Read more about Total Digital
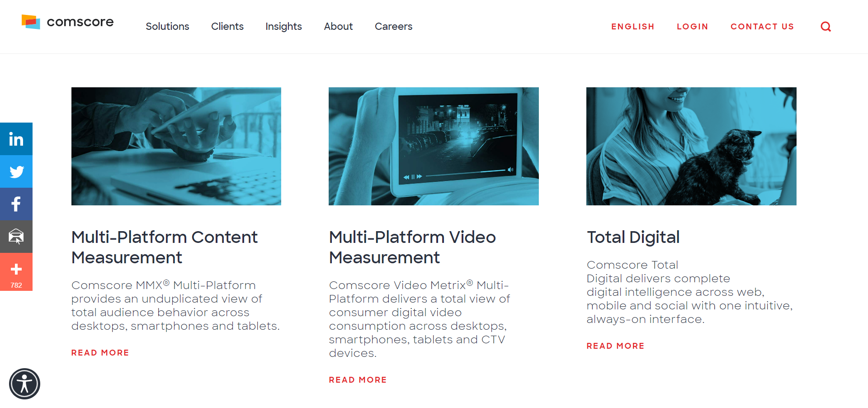The image size is (868, 408). [615, 346]
